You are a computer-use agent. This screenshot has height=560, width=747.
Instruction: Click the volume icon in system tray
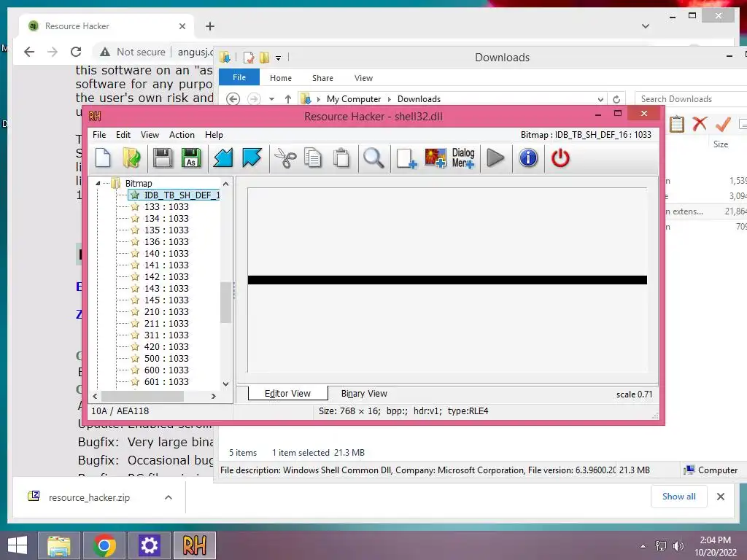(x=678, y=546)
